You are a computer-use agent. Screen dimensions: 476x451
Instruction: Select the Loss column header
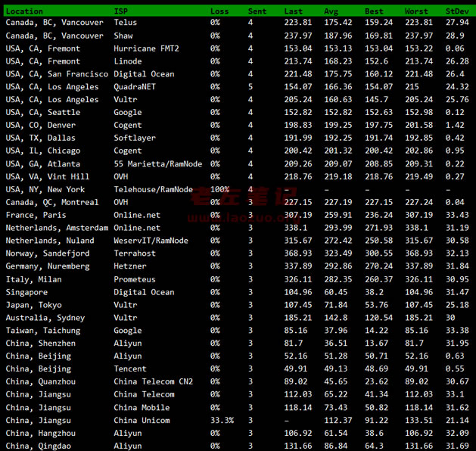pyautogui.click(x=219, y=11)
